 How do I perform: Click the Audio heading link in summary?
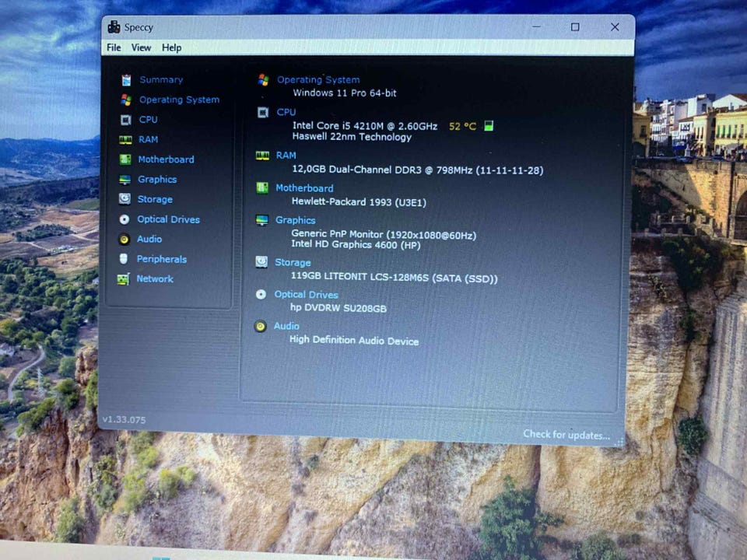(x=286, y=326)
